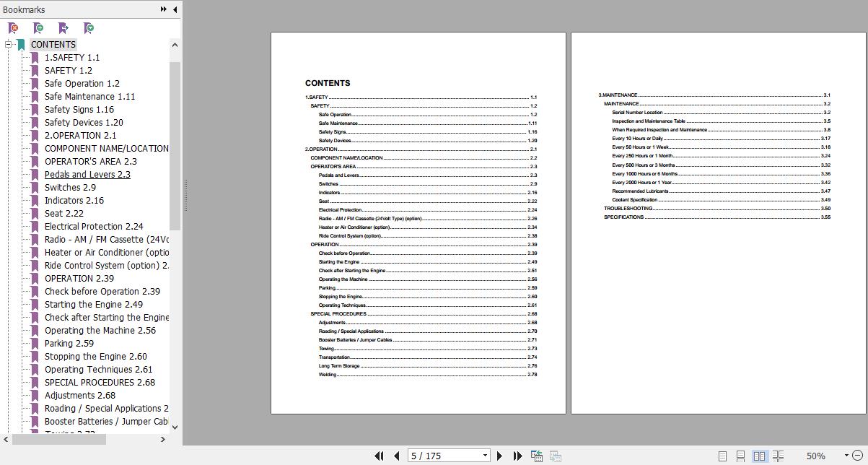
Task: Open the Switches 2.9 bookmark
Action: point(70,188)
